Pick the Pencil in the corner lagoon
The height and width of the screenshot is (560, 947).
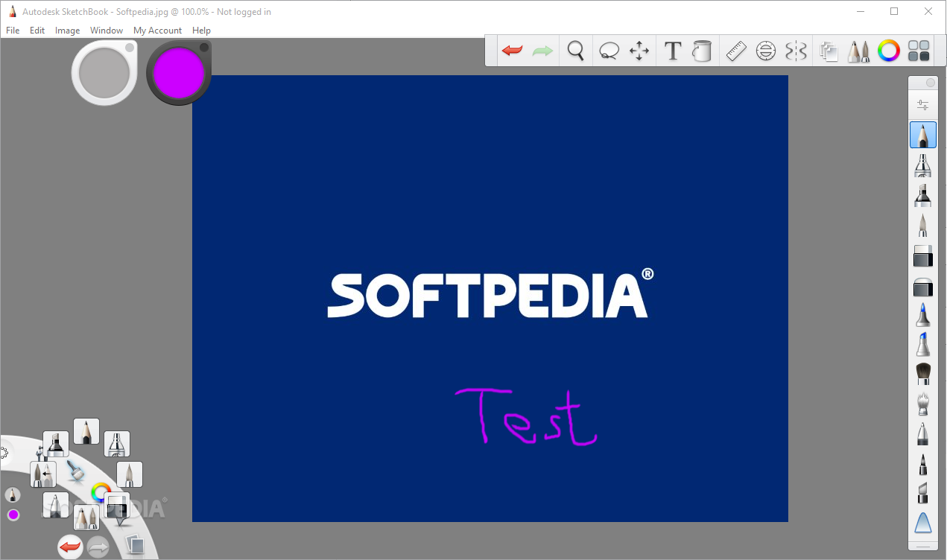(86, 431)
